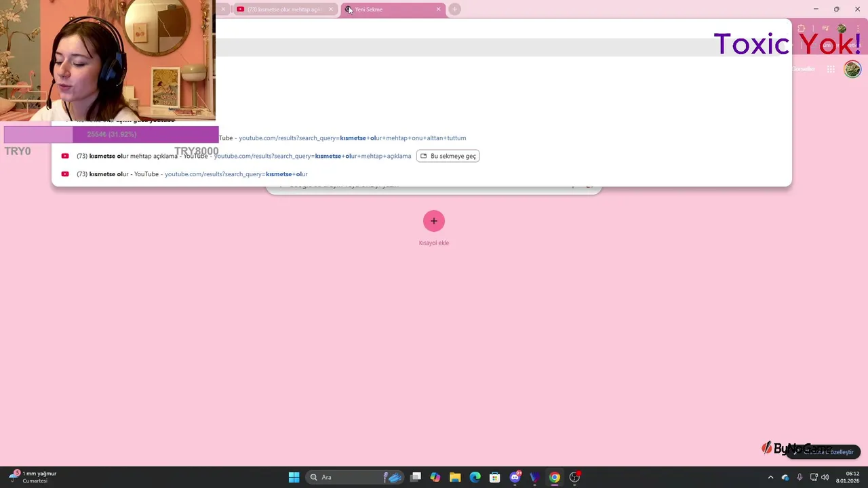Open OBS Studio from taskbar
The height and width of the screenshot is (488, 868).
coord(574,477)
